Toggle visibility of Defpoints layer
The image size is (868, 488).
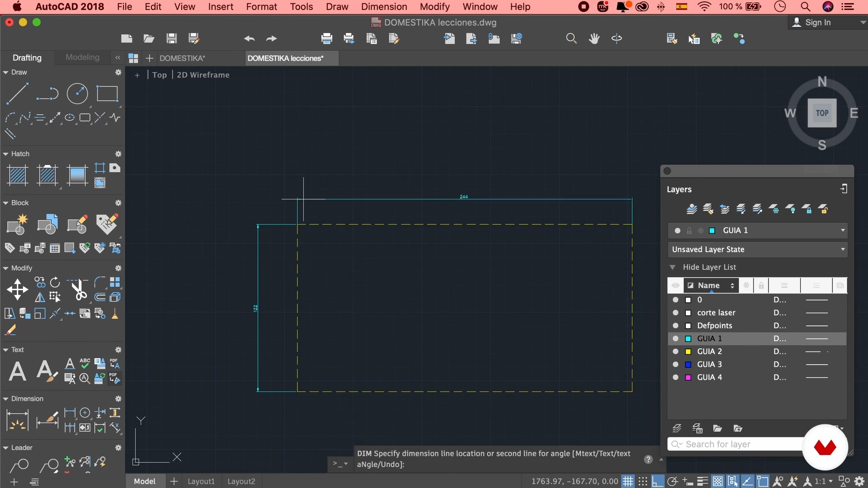[x=675, y=325]
